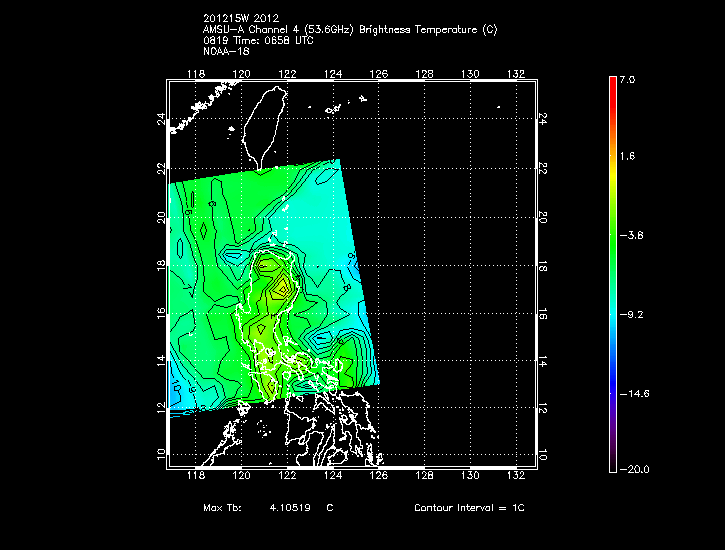Viewport: 725px width, 550px height.
Task: Click longitude "118" on the bottom axis
Action: [x=196, y=476]
